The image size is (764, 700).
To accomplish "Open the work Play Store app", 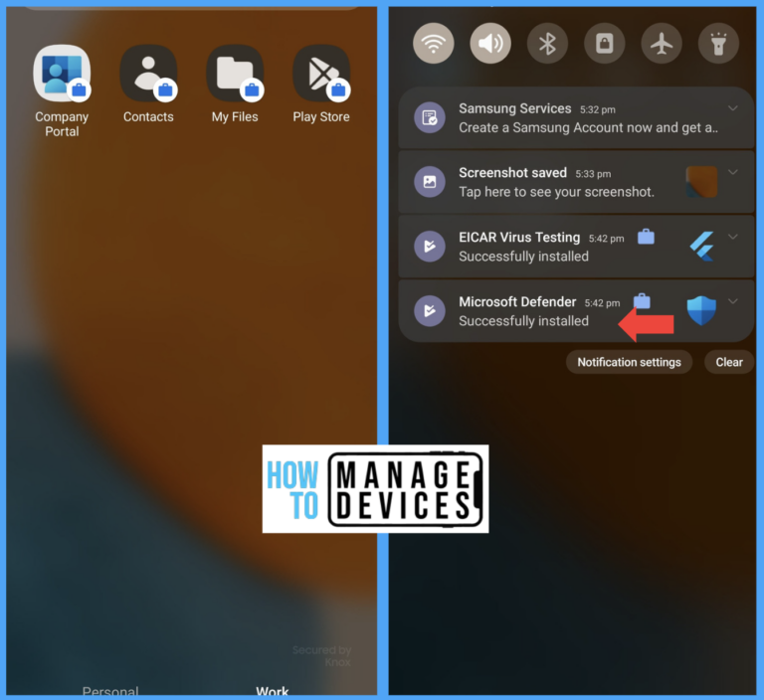I will tap(321, 74).
